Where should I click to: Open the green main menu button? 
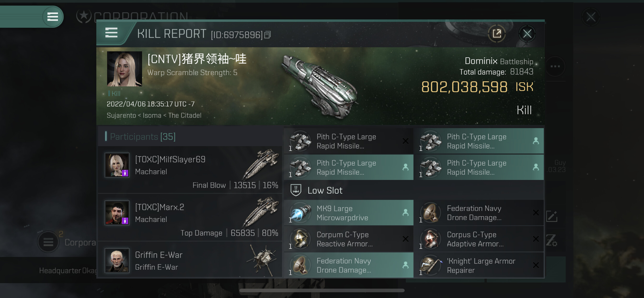[x=53, y=17]
